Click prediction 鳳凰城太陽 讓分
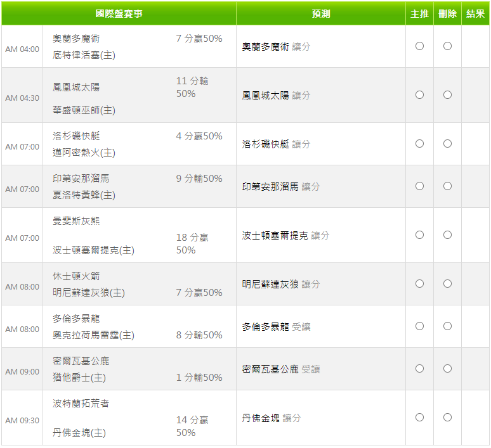 (276, 96)
